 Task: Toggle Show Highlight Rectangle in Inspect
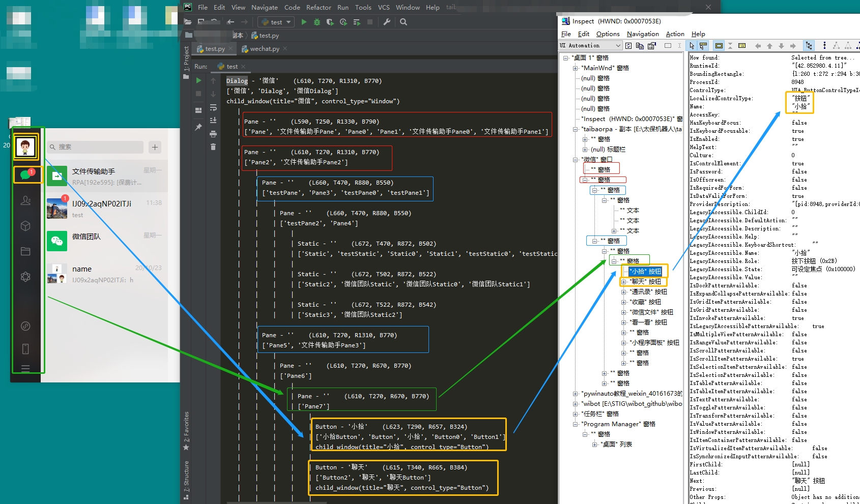click(719, 45)
